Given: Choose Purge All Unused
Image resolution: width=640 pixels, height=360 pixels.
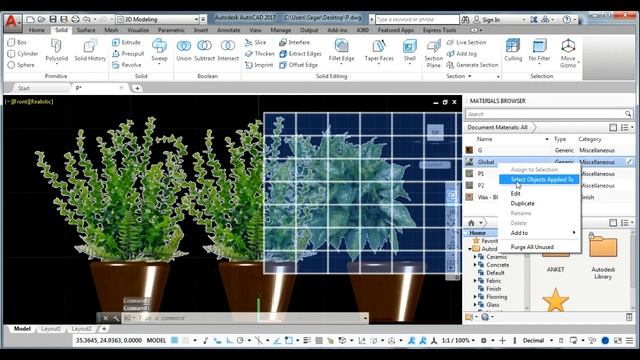Looking at the screenshot, I should click(532, 247).
